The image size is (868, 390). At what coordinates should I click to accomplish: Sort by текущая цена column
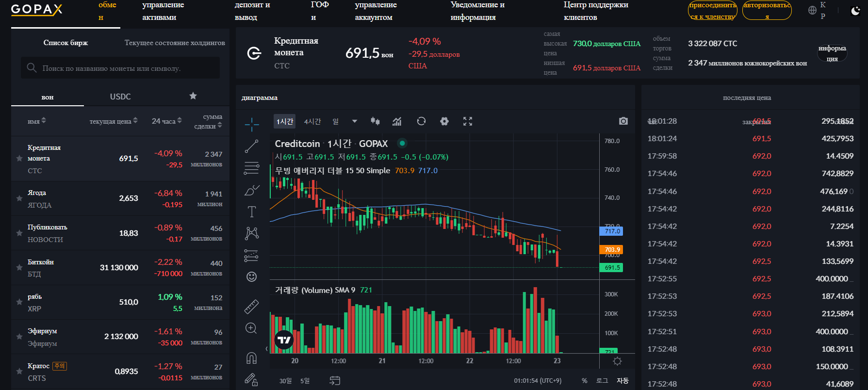coord(114,121)
